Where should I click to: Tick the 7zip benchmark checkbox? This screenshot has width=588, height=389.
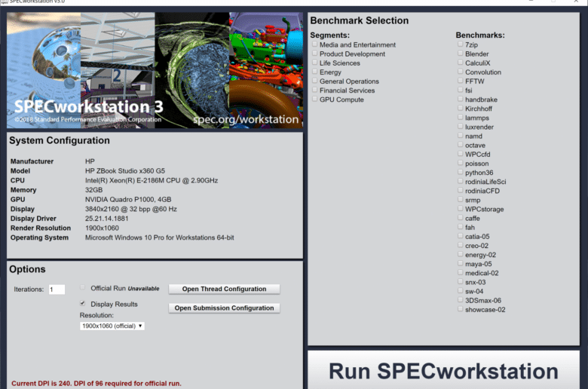pyautogui.click(x=460, y=44)
